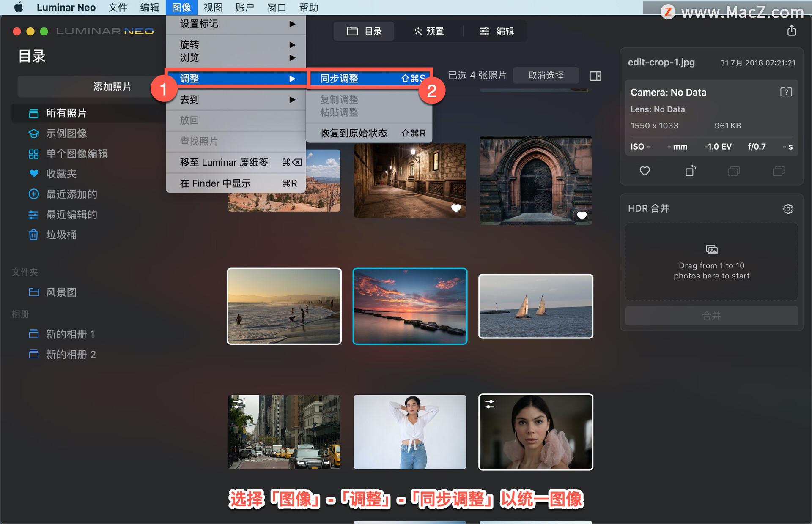Expand the Rotate (旋转) submenu
Viewport: 812px width, 524px height.
(x=236, y=44)
